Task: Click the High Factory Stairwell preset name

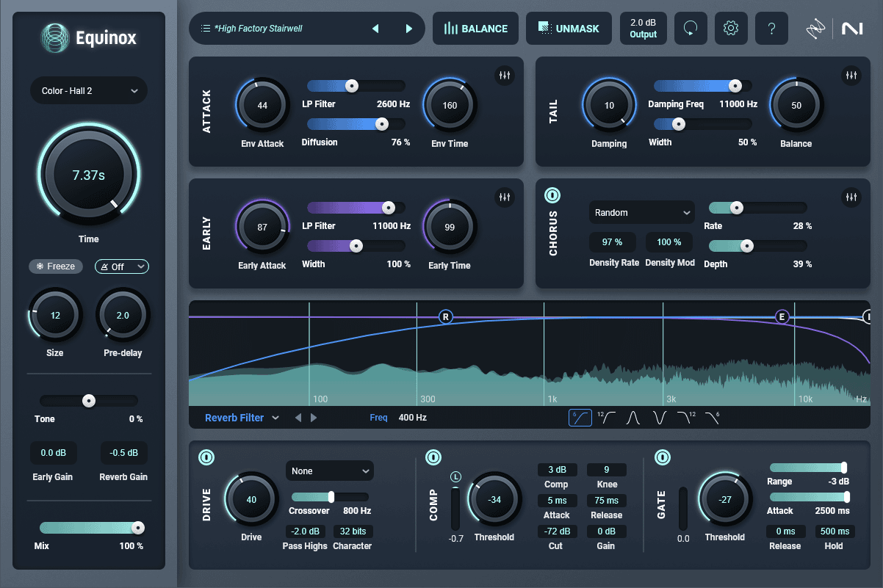Action: point(259,29)
